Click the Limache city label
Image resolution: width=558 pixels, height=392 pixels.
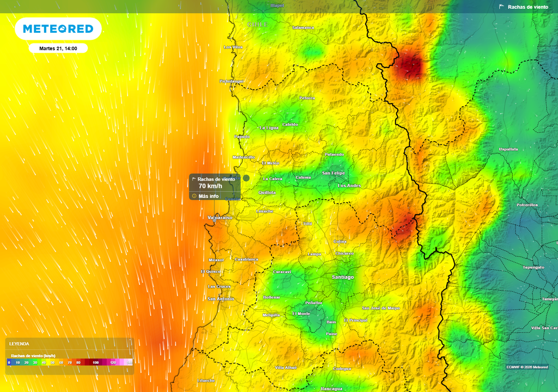(265, 211)
